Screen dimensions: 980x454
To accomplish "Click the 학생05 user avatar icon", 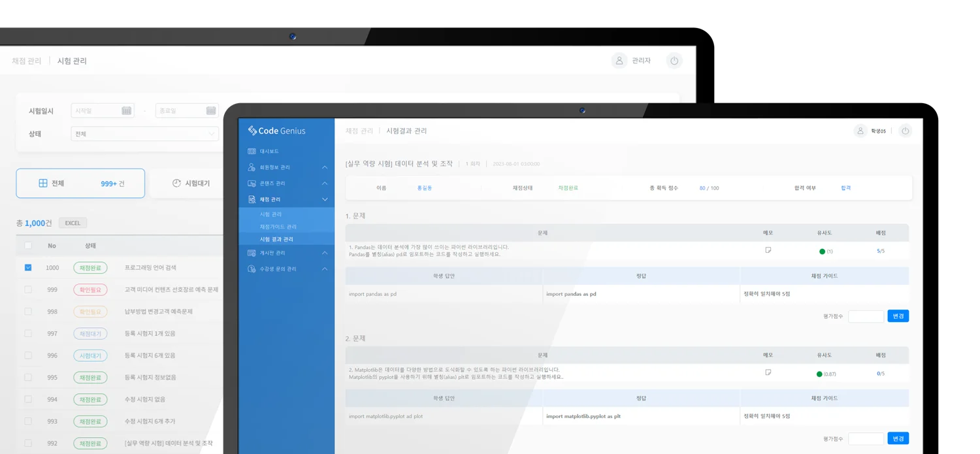I will point(860,131).
